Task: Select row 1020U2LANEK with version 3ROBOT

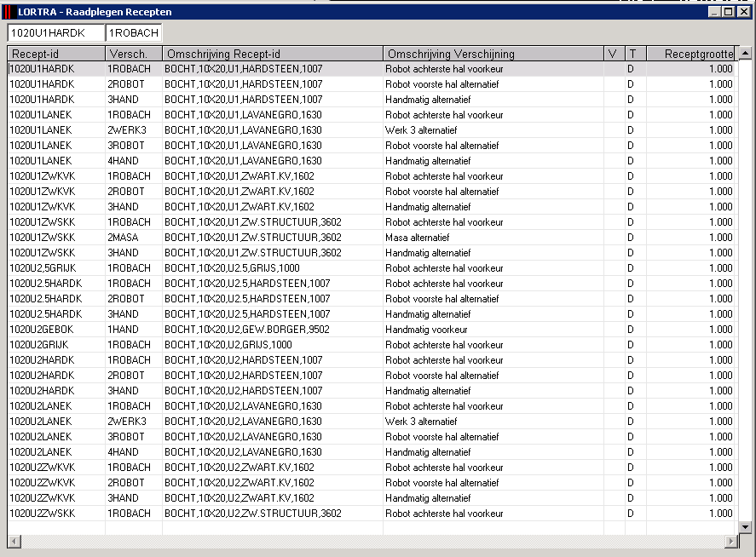Action: [373, 437]
